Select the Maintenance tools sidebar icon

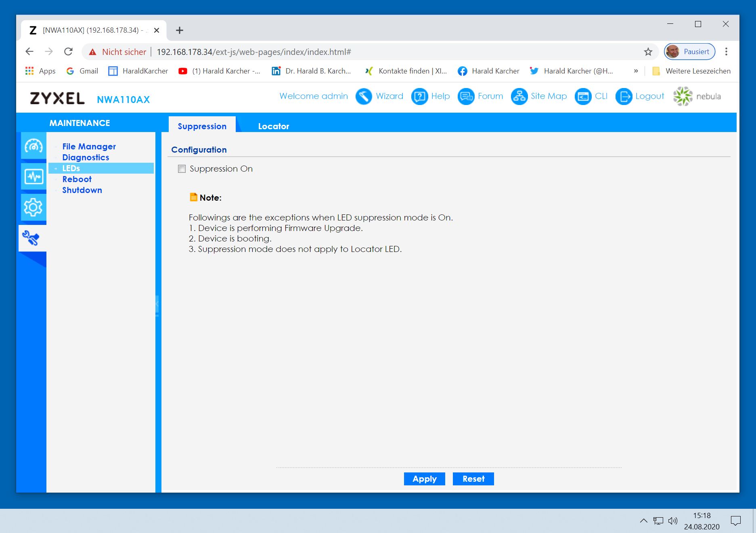click(x=31, y=238)
